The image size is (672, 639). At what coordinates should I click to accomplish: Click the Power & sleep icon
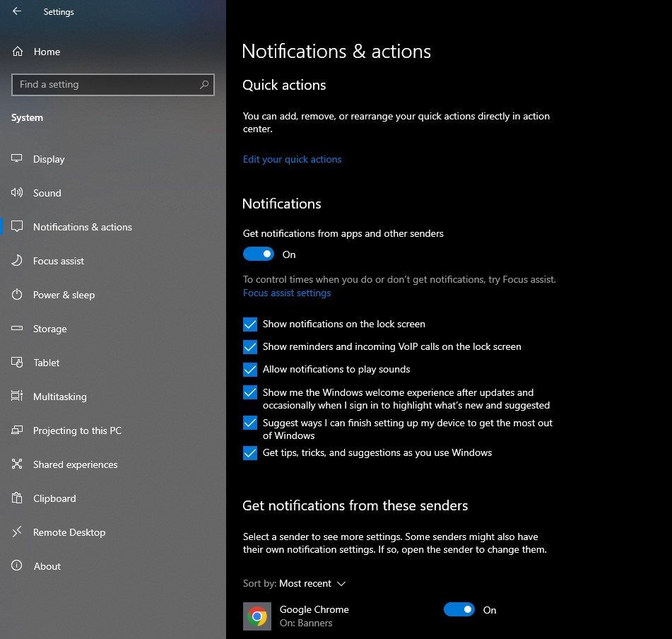click(x=16, y=294)
